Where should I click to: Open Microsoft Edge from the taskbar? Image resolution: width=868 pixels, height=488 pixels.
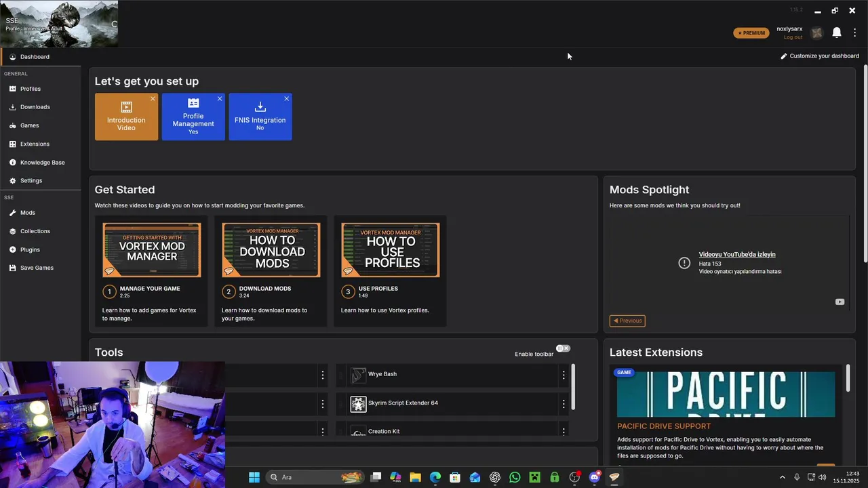pos(435,477)
